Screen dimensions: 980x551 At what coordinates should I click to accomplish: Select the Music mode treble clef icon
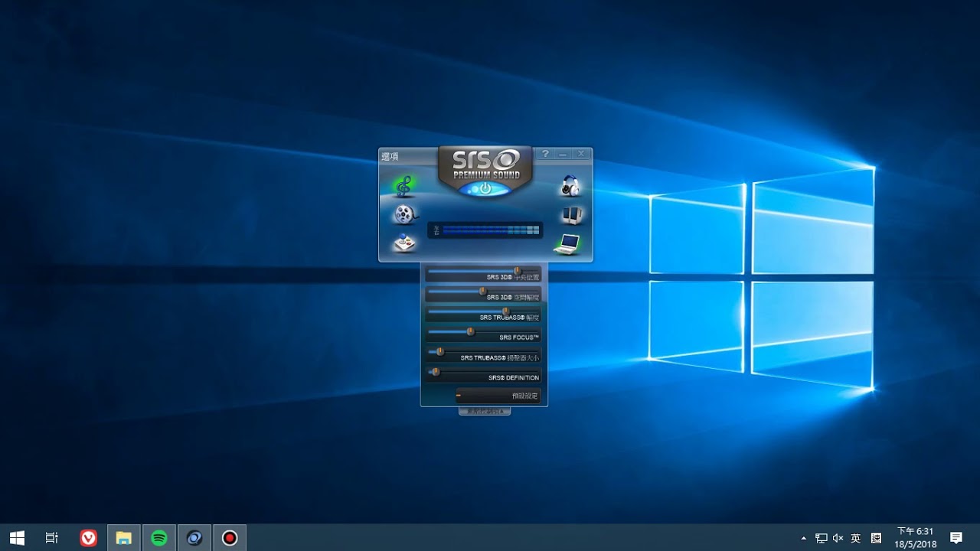(403, 186)
